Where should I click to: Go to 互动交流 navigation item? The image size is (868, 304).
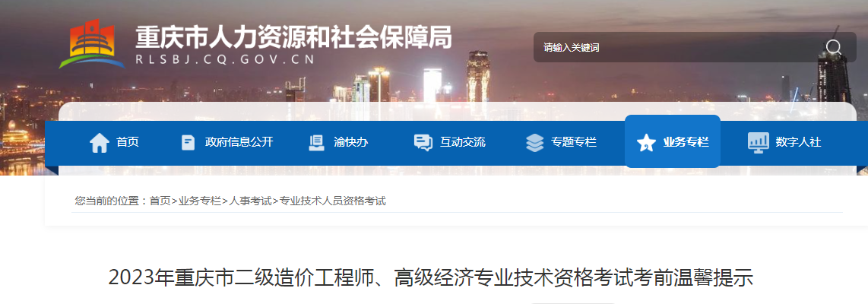click(463, 142)
